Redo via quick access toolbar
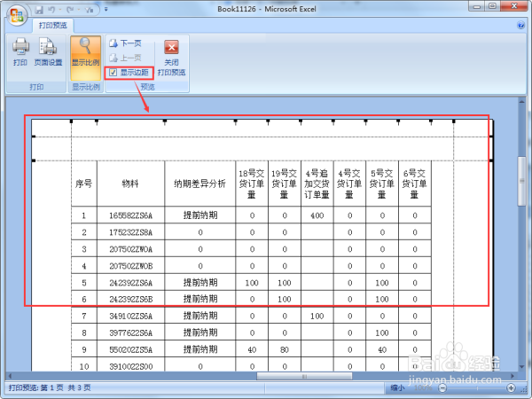 tap(70, 10)
